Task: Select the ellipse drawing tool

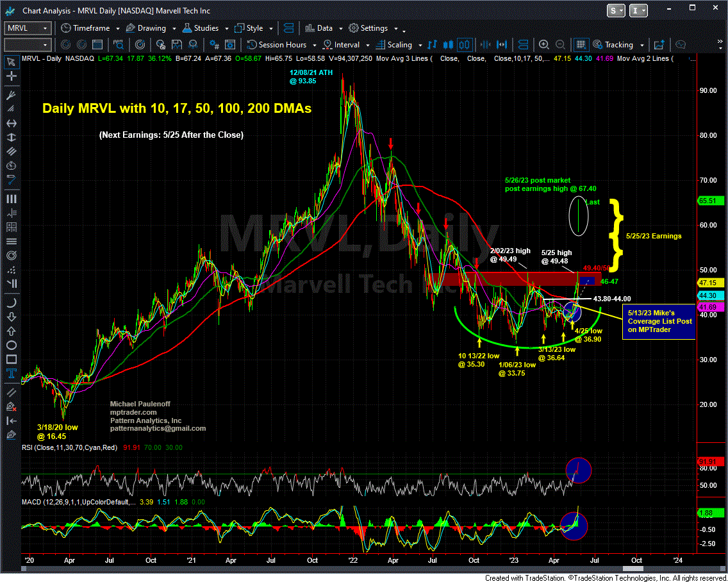Action: pyautogui.click(x=11, y=345)
